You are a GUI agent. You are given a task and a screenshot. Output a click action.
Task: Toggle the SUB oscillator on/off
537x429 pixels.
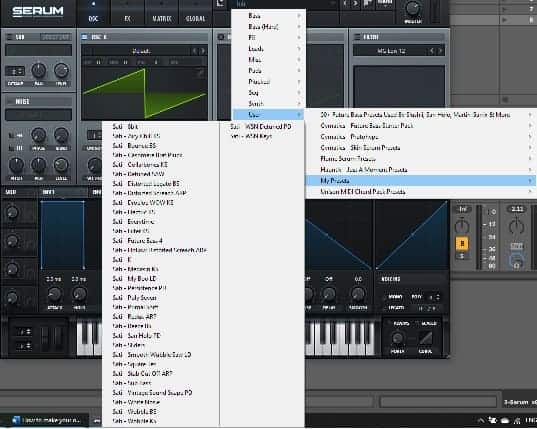tap(9, 37)
